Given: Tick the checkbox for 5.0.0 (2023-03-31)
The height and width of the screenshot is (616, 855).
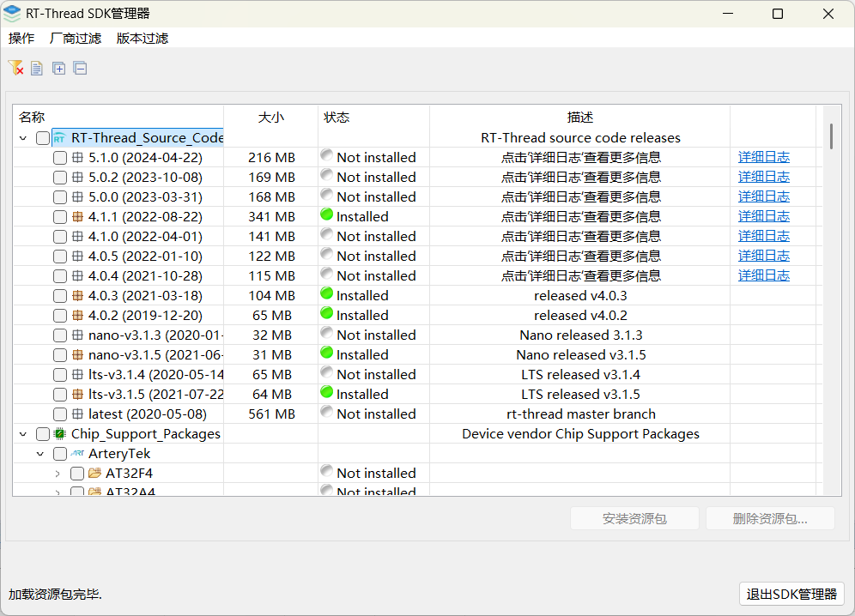Looking at the screenshot, I should 60,197.
